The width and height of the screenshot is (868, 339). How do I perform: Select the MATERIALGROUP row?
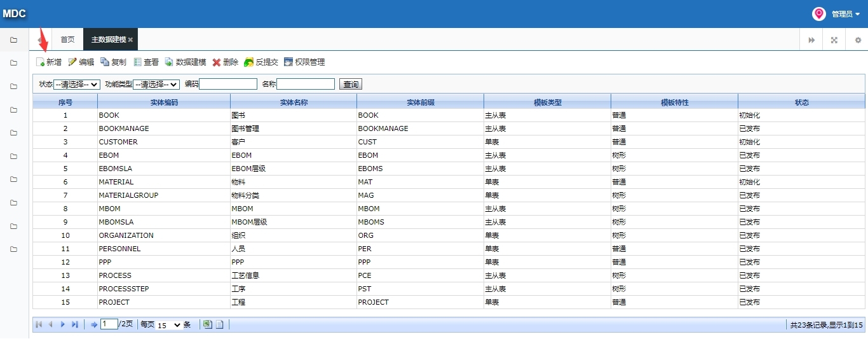[x=449, y=195]
